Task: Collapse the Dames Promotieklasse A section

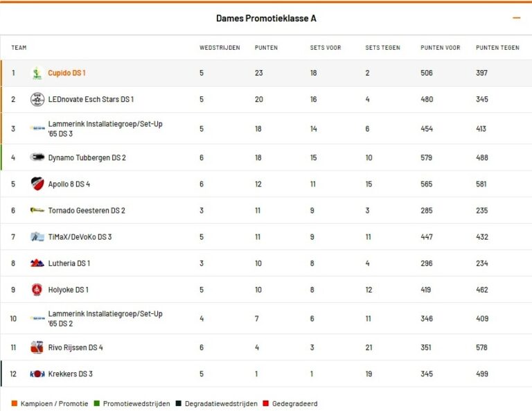Action: click(516, 18)
